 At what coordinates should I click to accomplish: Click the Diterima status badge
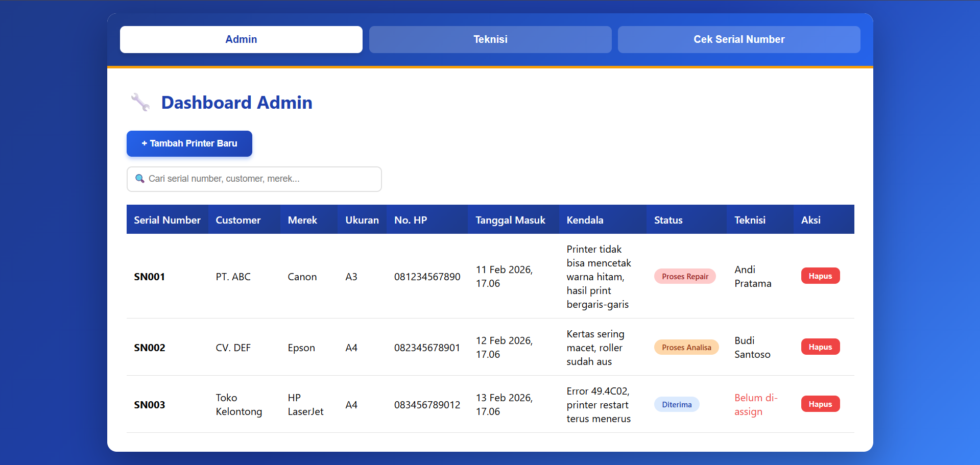point(676,404)
